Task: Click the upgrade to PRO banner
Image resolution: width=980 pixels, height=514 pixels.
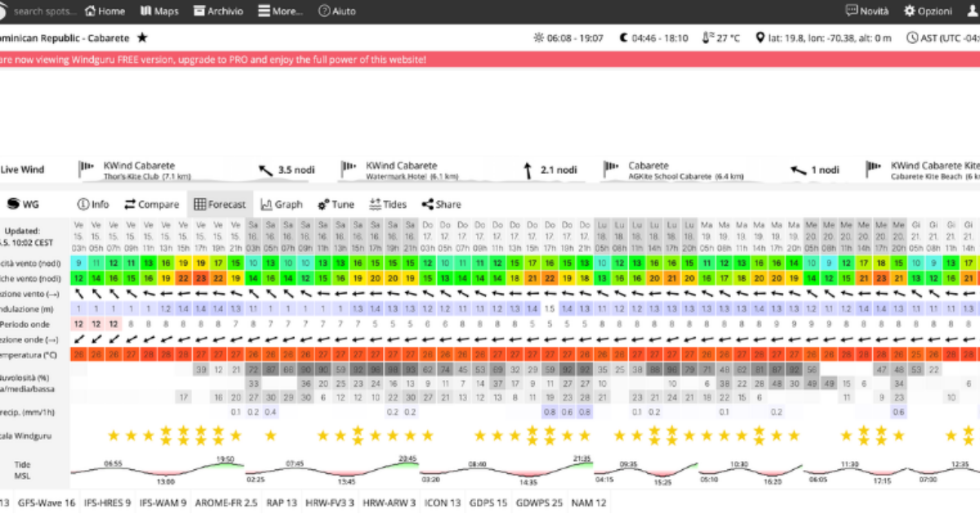Action: pos(490,60)
